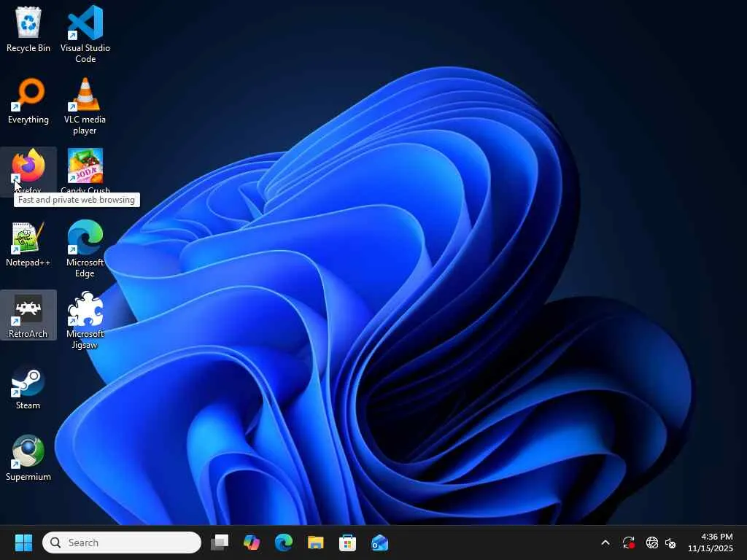
Task: Open Outlook from the taskbar
Action: pyautogui.click(x=379, y=542)
